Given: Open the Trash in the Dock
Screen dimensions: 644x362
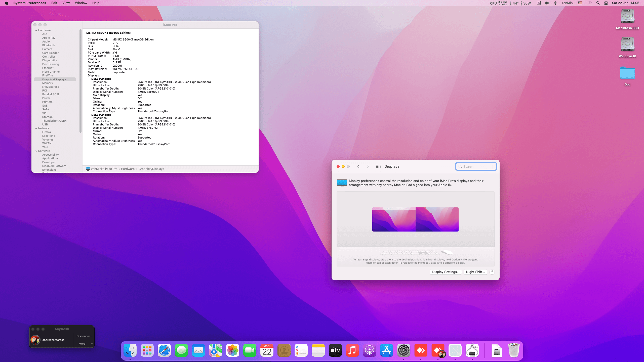Looking at the screenshot, I should pos(514,350).
